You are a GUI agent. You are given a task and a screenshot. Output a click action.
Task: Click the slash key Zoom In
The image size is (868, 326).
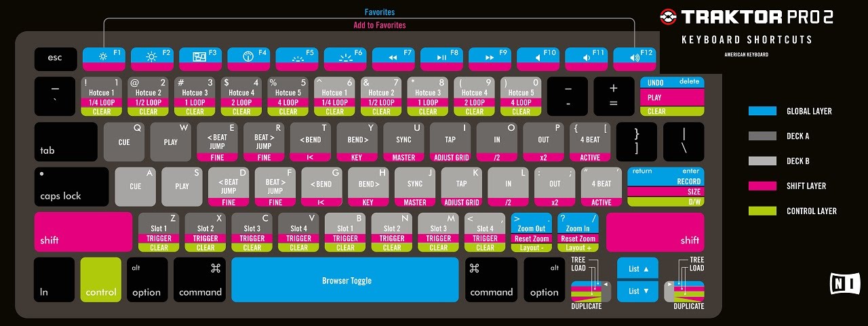[x=578, y=232]
